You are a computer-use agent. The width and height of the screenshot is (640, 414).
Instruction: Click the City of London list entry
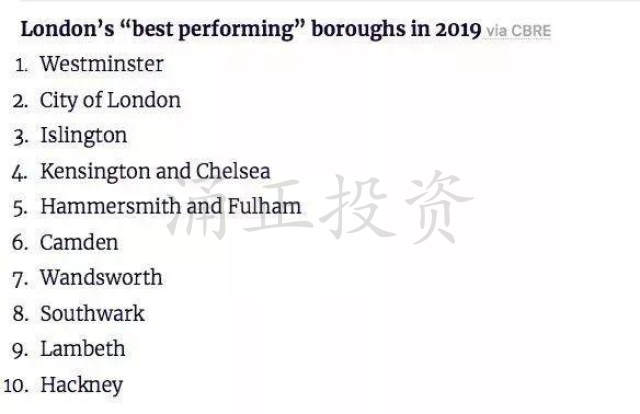point(110,100)
